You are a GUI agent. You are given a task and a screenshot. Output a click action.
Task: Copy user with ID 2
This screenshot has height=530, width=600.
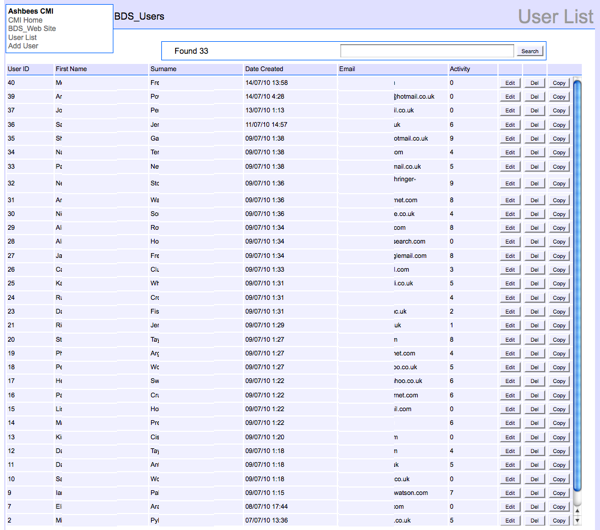pos(559,520)
